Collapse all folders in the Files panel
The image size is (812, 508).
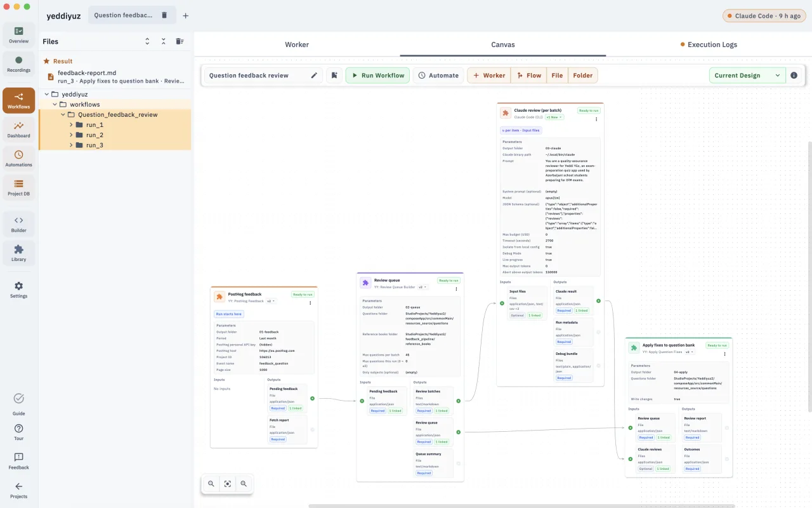(163, 41)
